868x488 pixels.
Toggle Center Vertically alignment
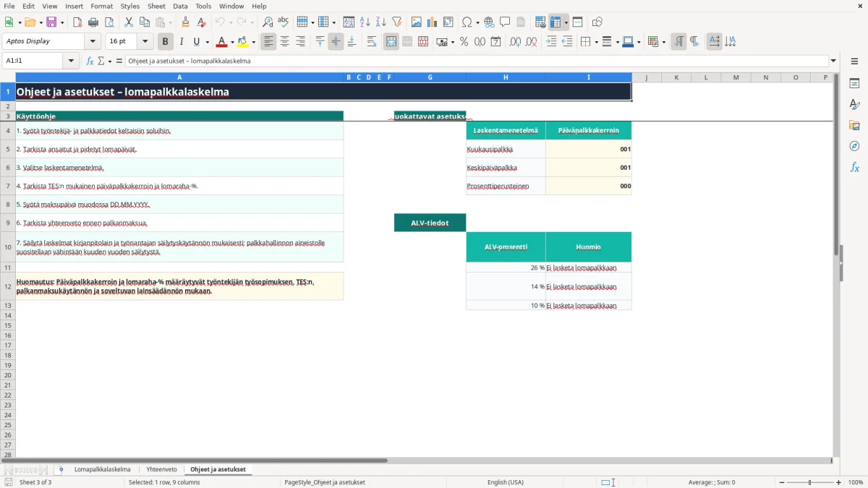point(336,42)
